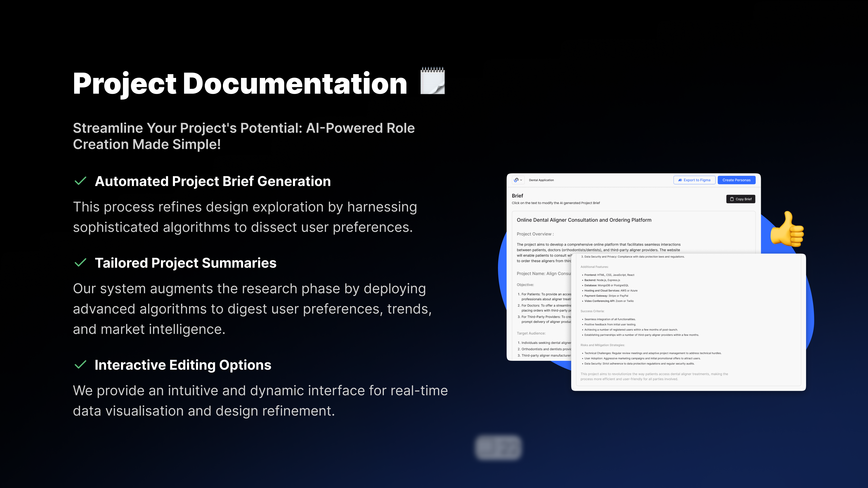Image resolution: width=868 pixels, height=488 pixels.
Task: Click checkmark beside Interactive Editing Options
Action: pos(80,365)
